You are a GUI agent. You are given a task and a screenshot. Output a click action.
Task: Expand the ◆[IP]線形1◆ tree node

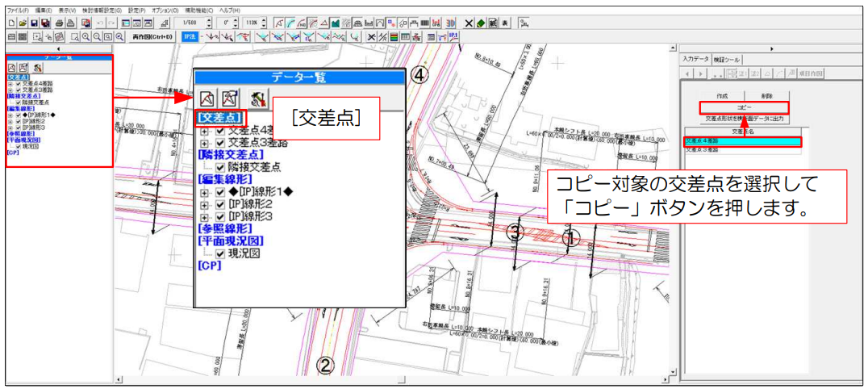pos(205,192)
